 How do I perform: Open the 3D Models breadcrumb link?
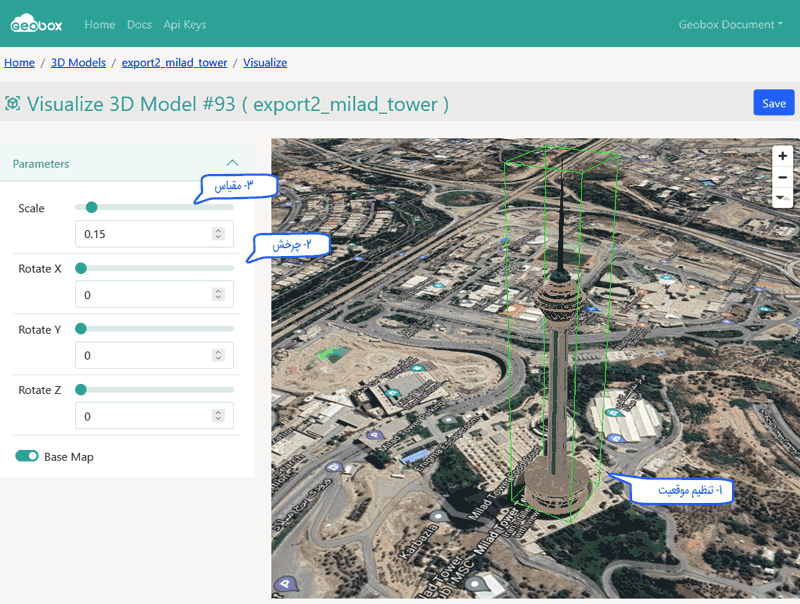[78, 62]
